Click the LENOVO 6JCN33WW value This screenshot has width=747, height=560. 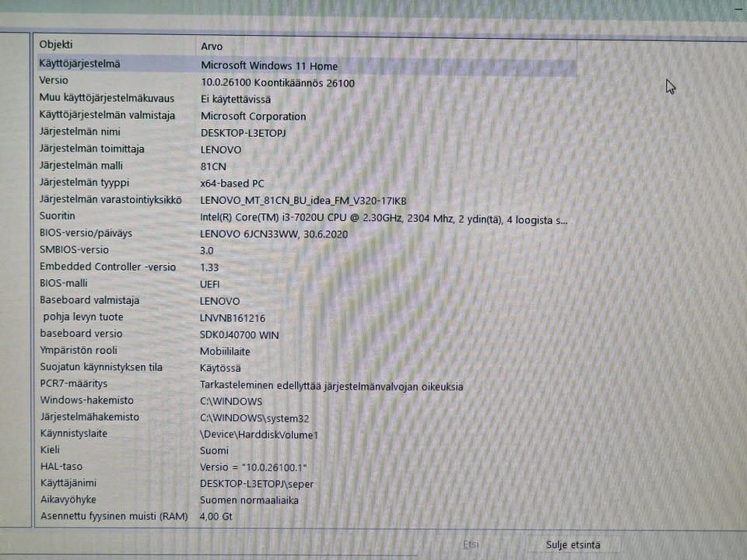click(x=274, y=234)
